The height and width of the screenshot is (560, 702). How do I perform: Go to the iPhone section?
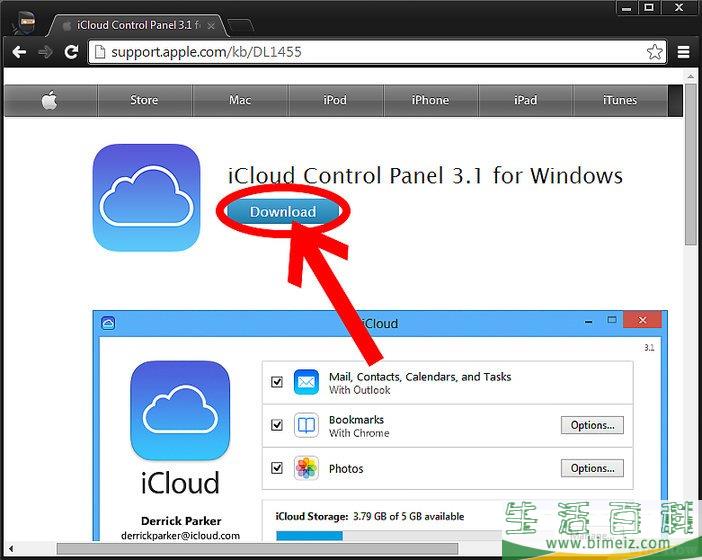pos(430,100)
